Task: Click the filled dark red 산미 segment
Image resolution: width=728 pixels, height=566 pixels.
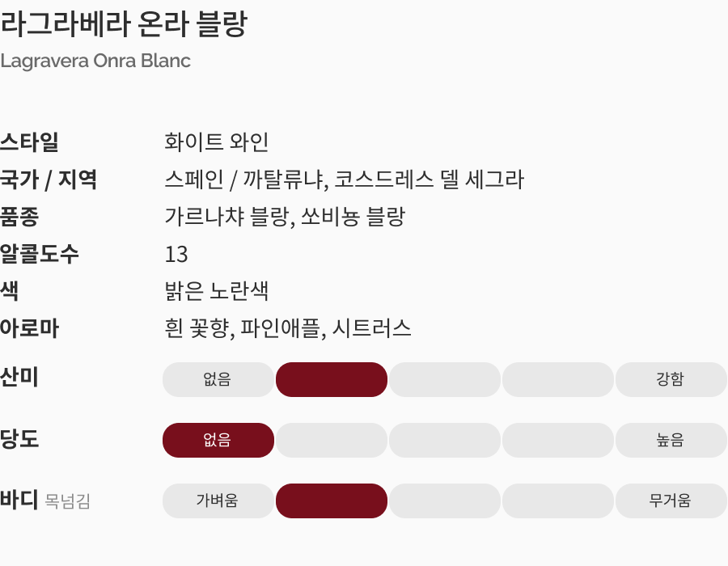Action: tap(332, 380)
